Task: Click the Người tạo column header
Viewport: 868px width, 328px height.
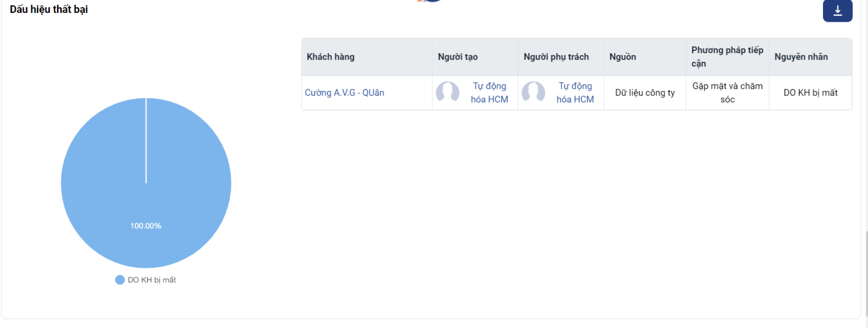Action: tap(458, 57)
